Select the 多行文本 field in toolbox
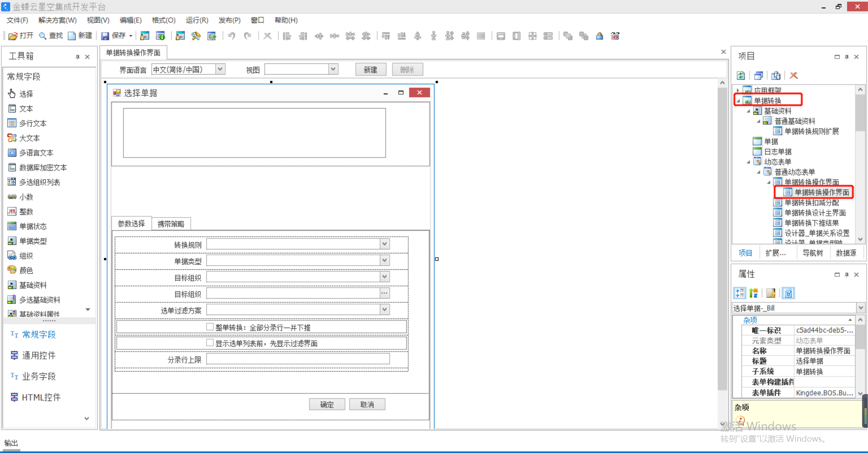This screenshot has width=868, height=453. point(27,123)
